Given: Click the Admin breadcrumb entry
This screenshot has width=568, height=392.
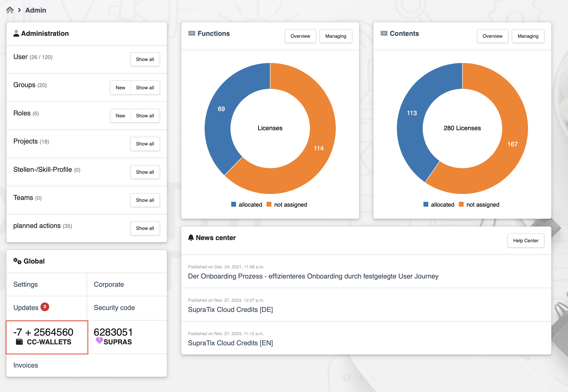Looking at the screenshot, I should click(36, 10).
